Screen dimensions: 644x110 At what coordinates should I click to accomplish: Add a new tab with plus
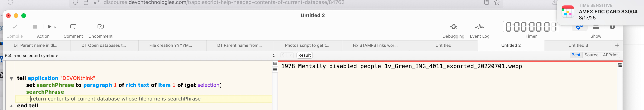click(617, 45)
